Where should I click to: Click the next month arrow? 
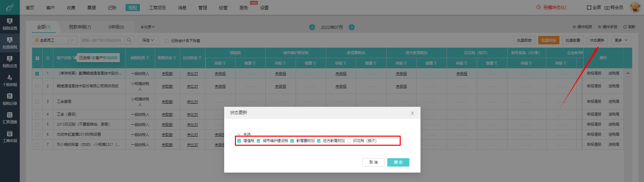[x=352, y=27]
